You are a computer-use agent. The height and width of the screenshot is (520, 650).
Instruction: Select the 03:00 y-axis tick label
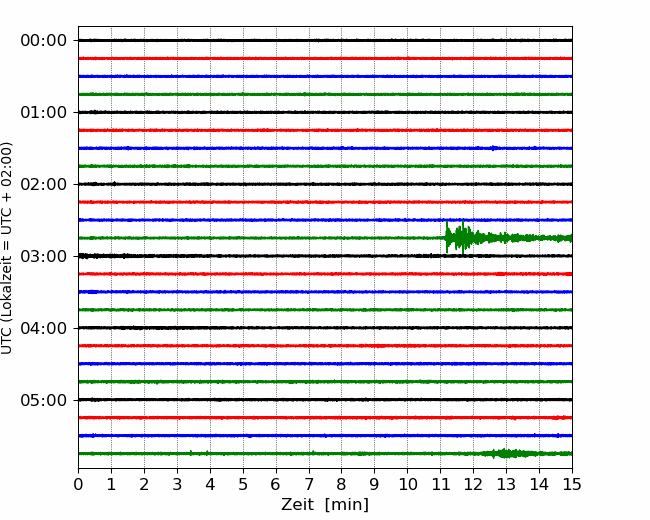point(44,256)
